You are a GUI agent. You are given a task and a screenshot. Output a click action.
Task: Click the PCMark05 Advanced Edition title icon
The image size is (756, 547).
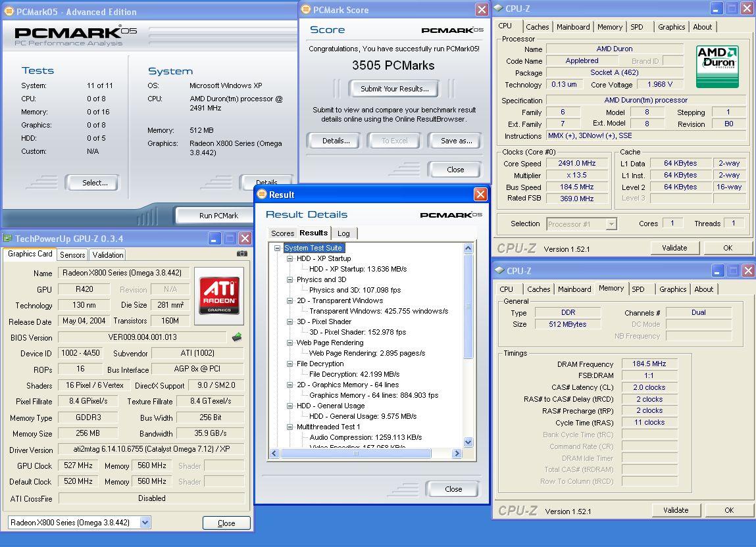tap(9, 12)
